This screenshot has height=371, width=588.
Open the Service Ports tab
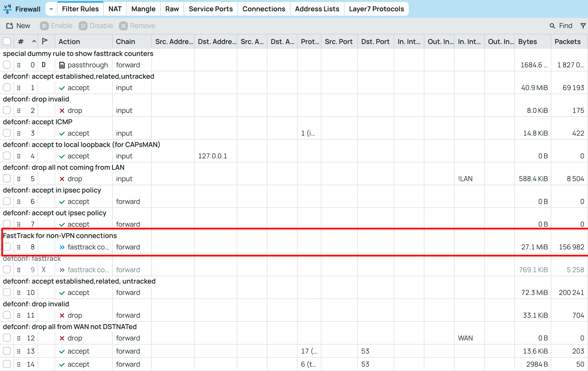click(x=211, y=9)
